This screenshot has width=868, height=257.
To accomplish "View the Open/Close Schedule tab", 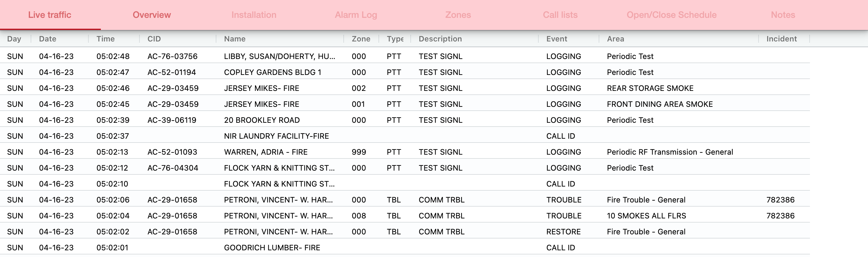I will 671,15.
